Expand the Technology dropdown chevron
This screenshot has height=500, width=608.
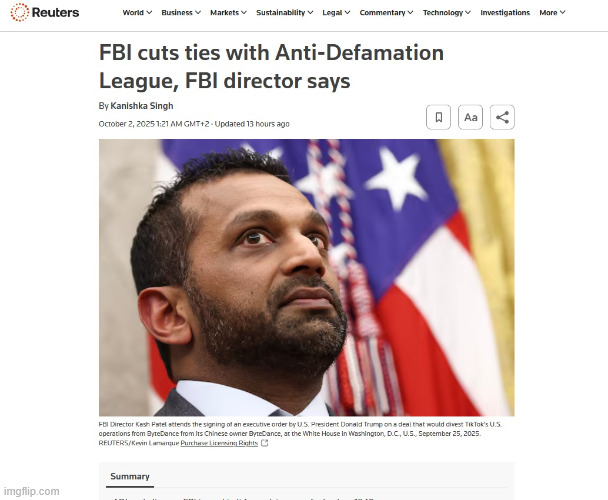coord(468,12)
